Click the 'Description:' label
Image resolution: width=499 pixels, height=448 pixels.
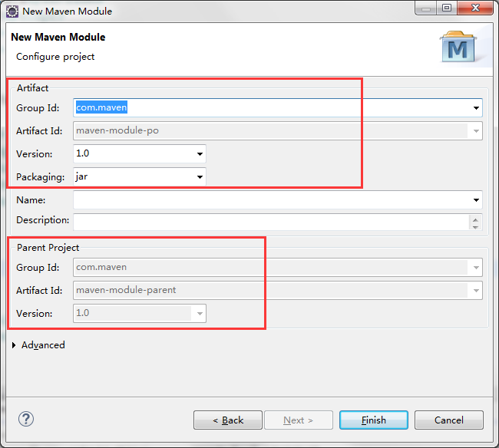coord(43,220)
